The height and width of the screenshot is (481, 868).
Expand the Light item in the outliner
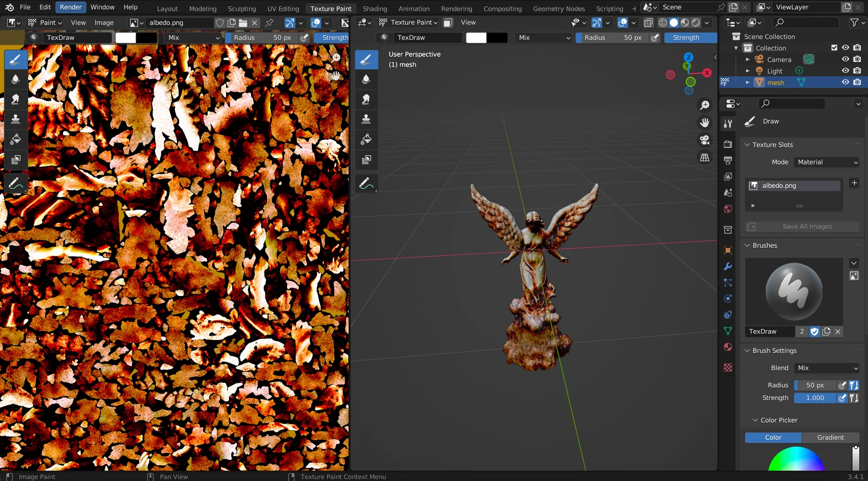tap(748, 71)
